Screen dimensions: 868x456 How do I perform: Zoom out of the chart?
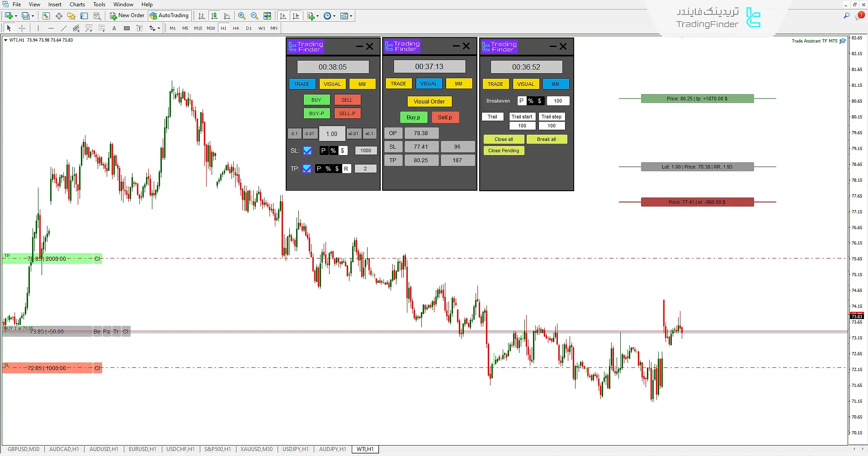254,16
